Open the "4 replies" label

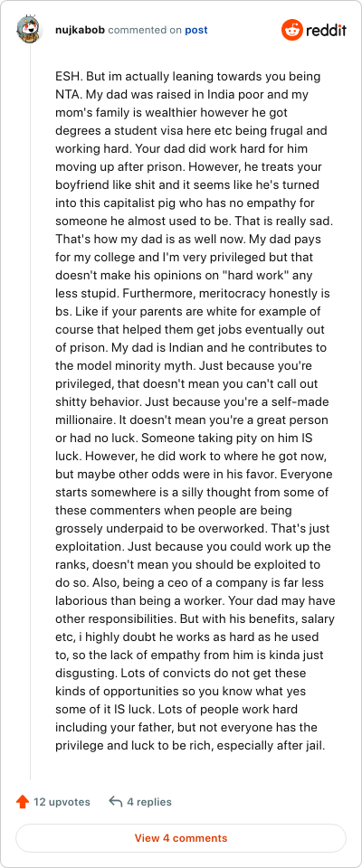[149, 802]
